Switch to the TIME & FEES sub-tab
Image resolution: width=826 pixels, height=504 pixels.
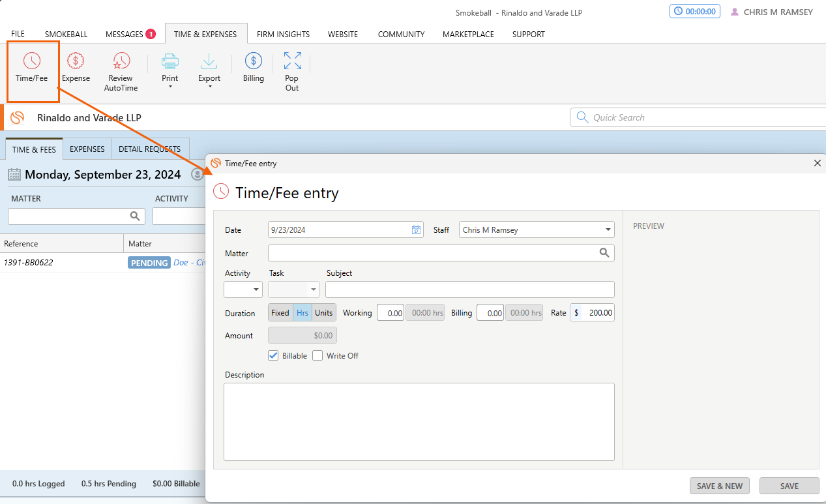click(x=34, y=149)
